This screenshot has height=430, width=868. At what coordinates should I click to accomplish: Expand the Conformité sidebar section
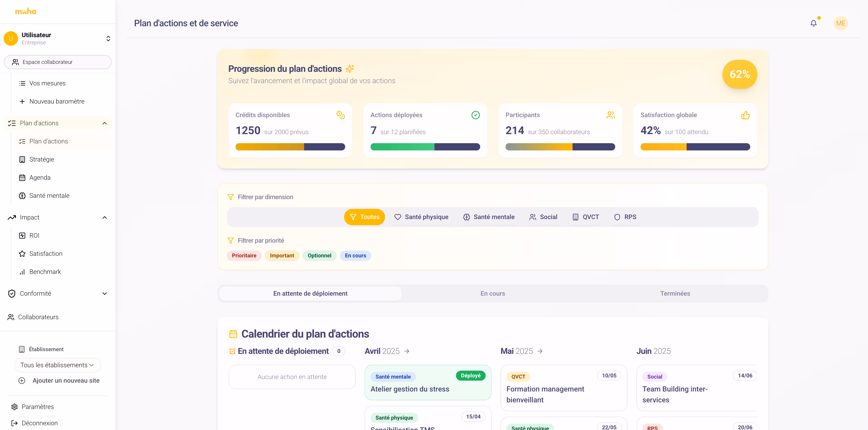pyautogui.click(x=104, y=294)
